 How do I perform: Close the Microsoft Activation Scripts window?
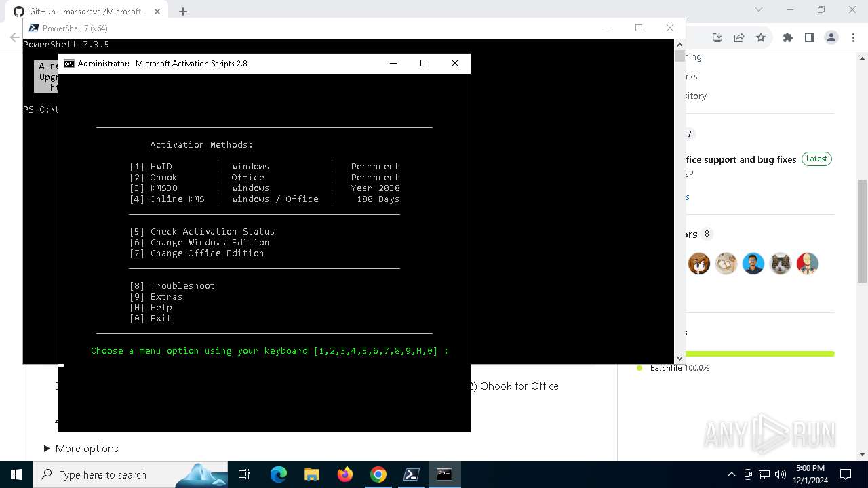click(x=455, y=63)
